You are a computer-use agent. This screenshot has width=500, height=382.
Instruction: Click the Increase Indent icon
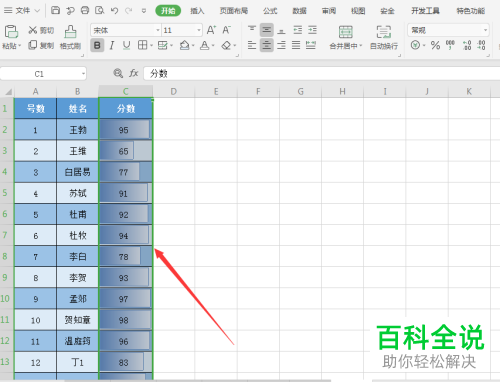(x=312, y=30)
